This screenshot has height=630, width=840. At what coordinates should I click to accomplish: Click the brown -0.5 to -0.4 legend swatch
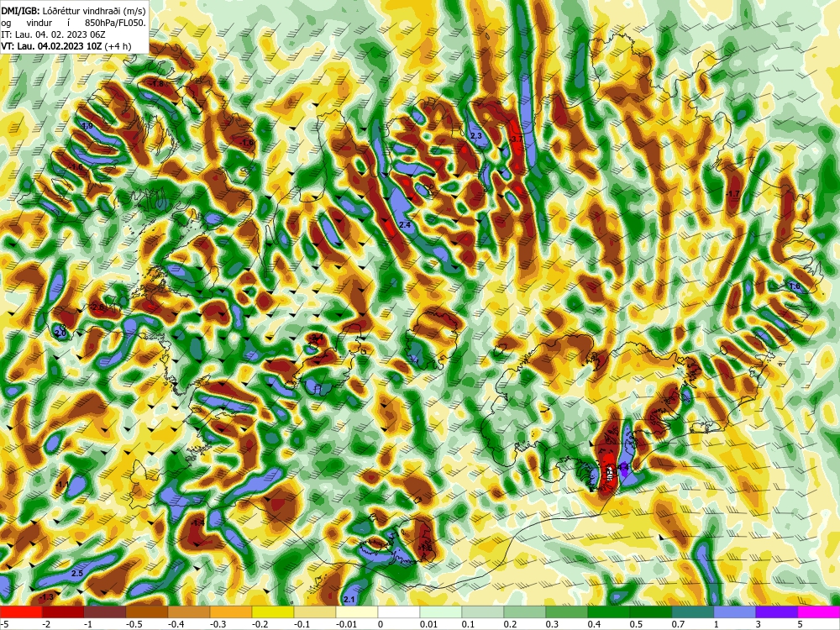[147, 612]
